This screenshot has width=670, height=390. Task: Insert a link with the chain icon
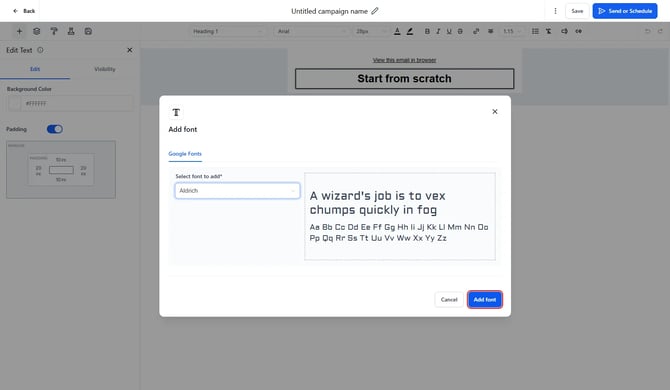(476, 31)
